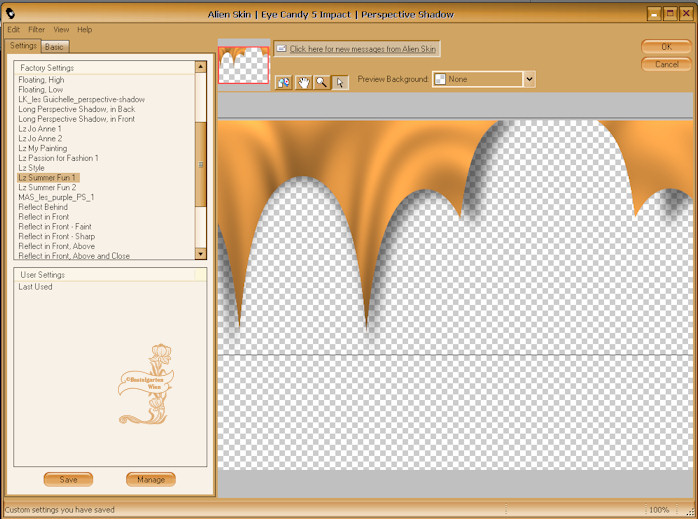Open the Edit menu
This screenshot has height=519, width=698.
click(x=13, y=29)
